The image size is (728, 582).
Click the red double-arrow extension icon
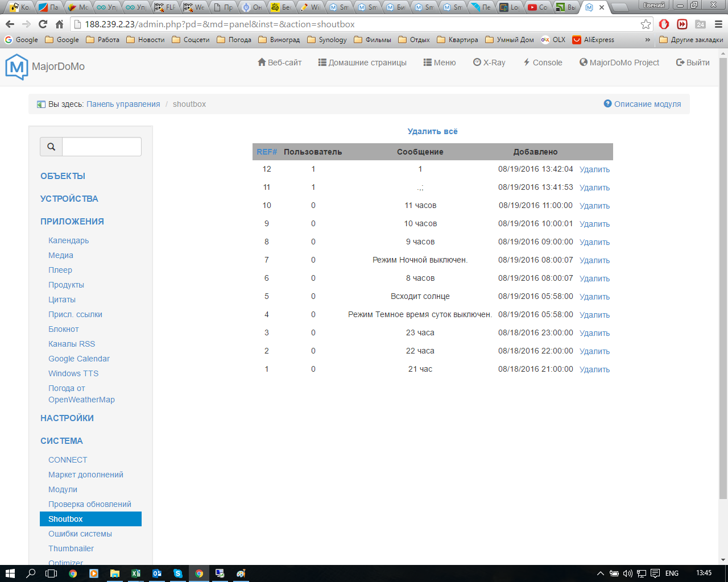[682, 24]
